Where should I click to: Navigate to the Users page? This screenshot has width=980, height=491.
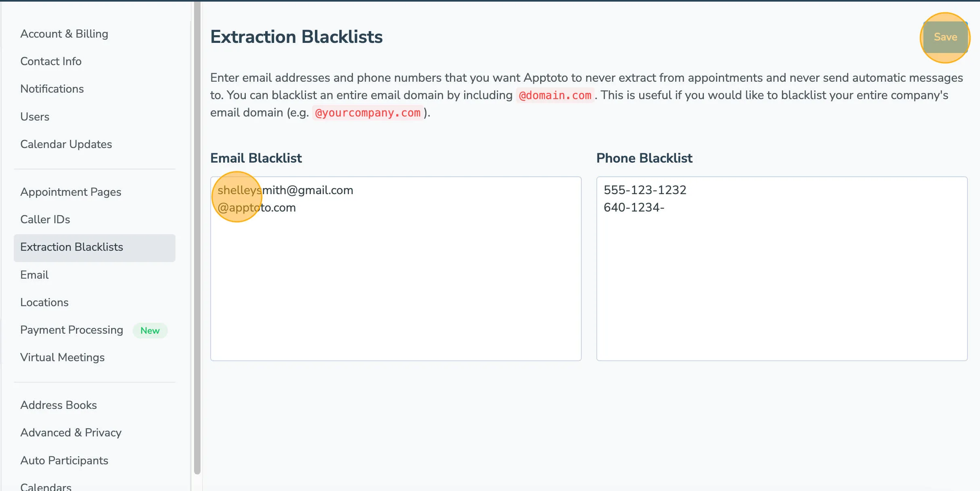tap(35, 116)
